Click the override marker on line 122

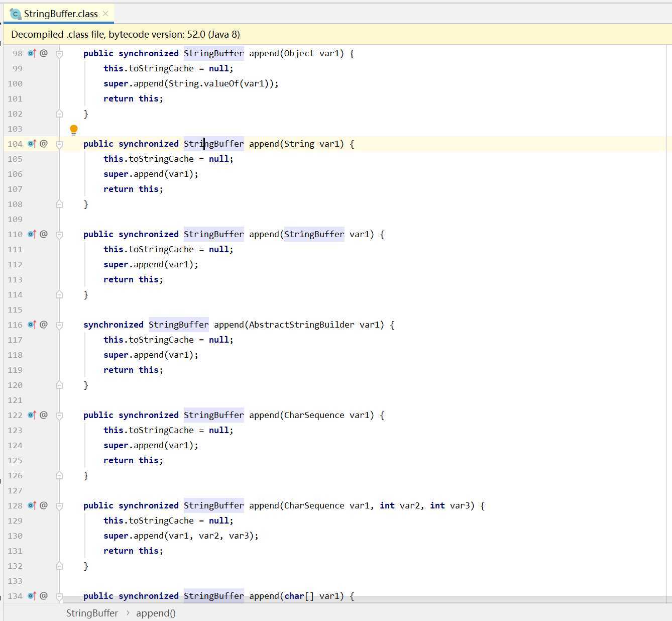pos(32,415)
